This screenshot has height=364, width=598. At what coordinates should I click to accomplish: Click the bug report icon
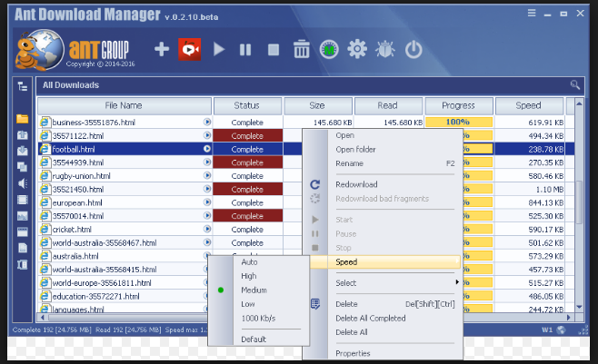[x=385, y=50]
